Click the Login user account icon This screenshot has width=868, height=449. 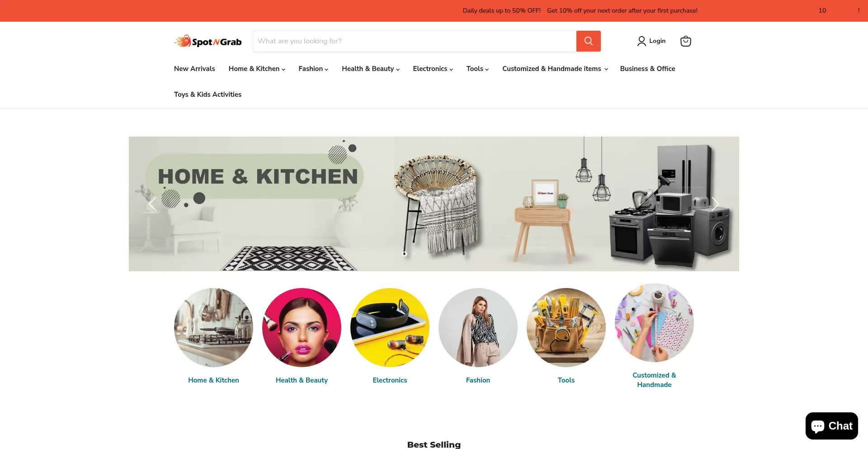pos(642,41)
